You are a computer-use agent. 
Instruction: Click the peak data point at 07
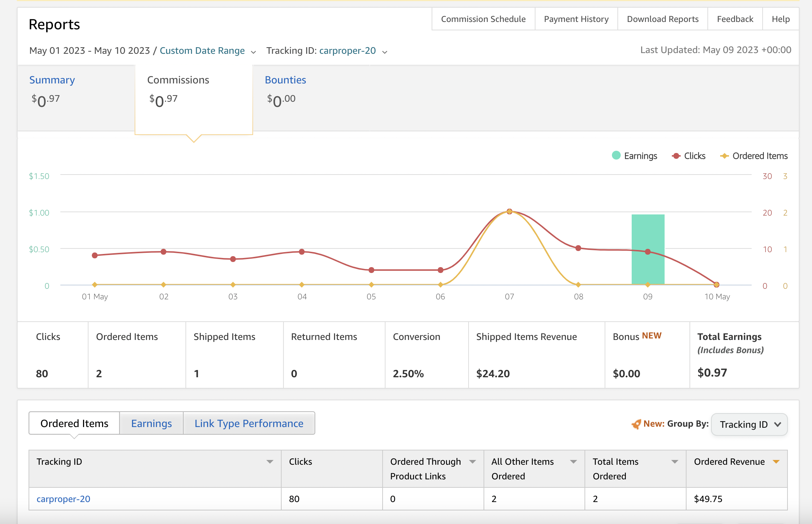click(x=510, y=212)
